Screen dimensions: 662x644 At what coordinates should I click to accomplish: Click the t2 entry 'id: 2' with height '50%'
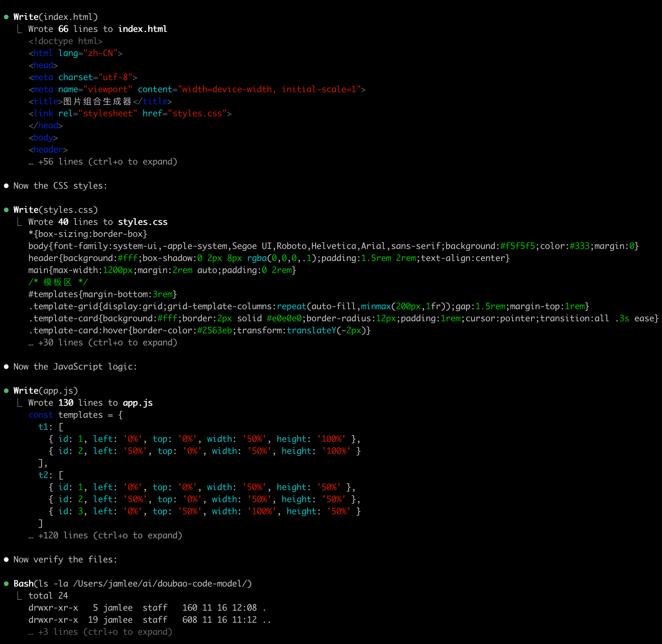point(205,499)
